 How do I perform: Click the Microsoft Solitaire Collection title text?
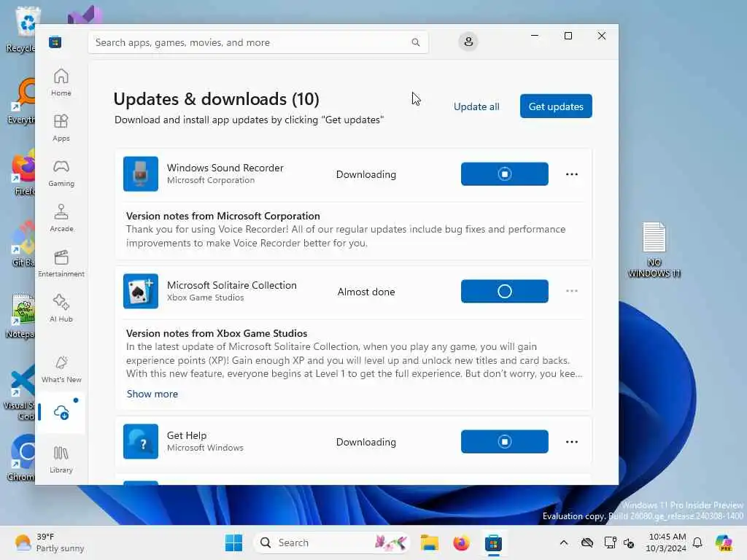tap(231, 285)
